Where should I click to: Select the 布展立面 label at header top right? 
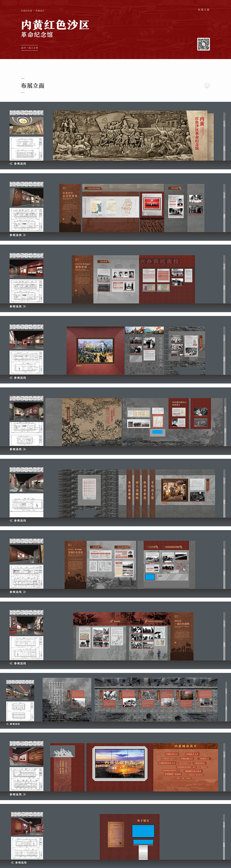point(204,10)
